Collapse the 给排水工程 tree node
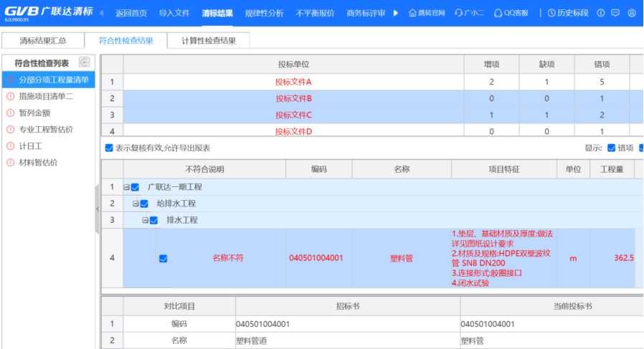The width and height of the screenshot is (644, 349). 135,204
